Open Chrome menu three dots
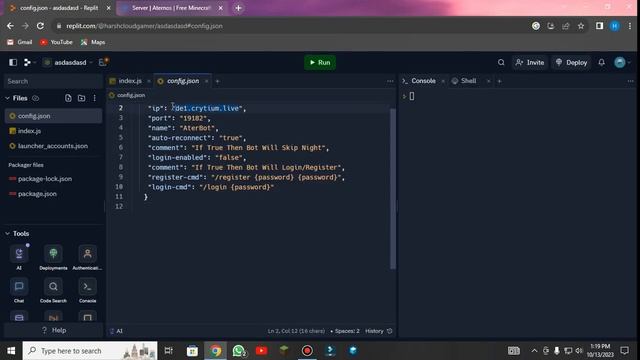This screenshot has height=360, width=640. [x=630, y=26]
